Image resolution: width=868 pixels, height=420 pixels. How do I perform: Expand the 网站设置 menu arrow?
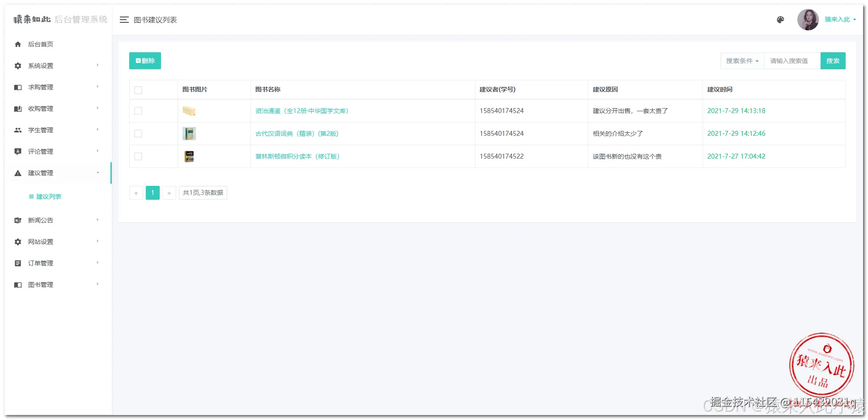[97, 241]
